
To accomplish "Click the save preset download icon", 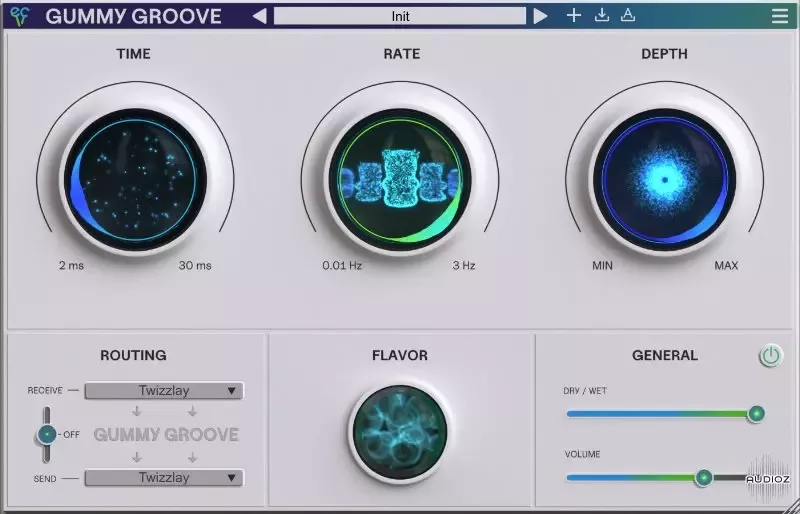I will point(602,16).
